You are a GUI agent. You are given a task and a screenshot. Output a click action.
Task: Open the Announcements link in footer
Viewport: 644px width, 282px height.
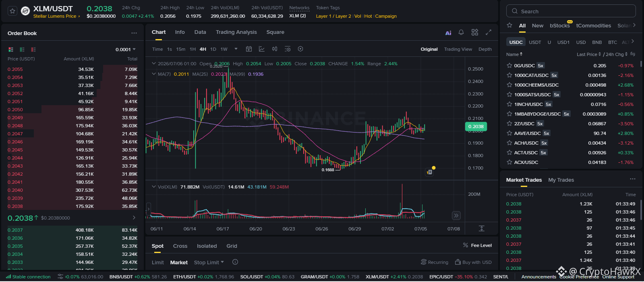coord(538,277)
